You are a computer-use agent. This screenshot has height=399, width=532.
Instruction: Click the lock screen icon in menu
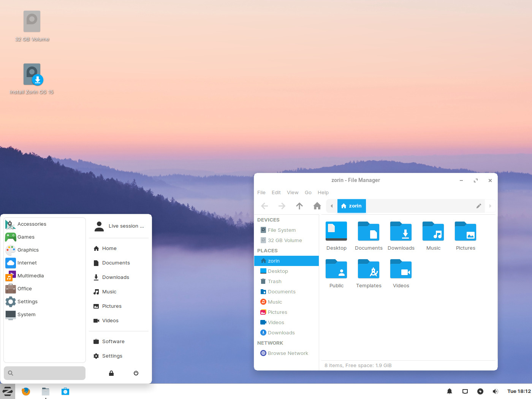[111, 373]
